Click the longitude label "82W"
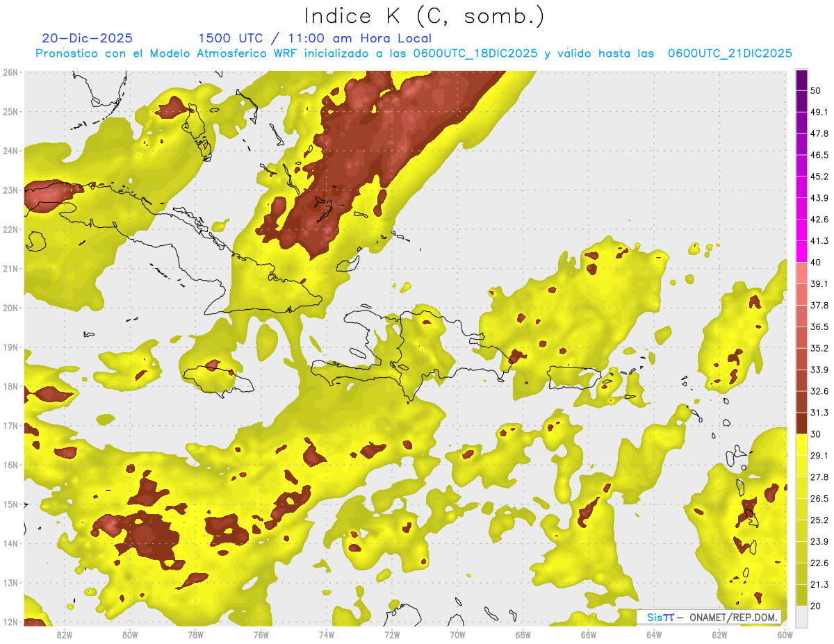Screen dimensions: 834x644 pos(65,635)
